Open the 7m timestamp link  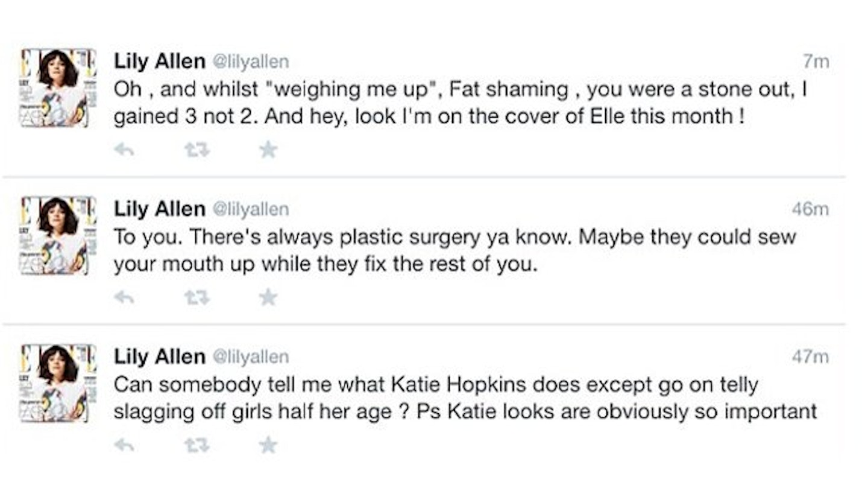click(x=817, y=62)
